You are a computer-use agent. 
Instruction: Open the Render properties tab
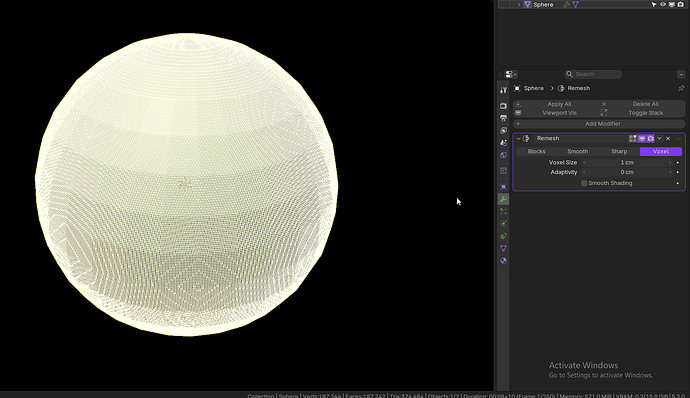[x=503, y=106]
